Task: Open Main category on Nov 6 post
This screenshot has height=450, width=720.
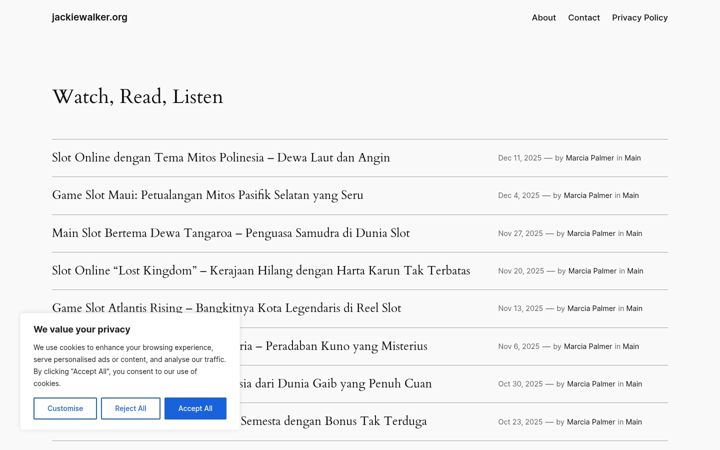Action: (x=630, y=346)
